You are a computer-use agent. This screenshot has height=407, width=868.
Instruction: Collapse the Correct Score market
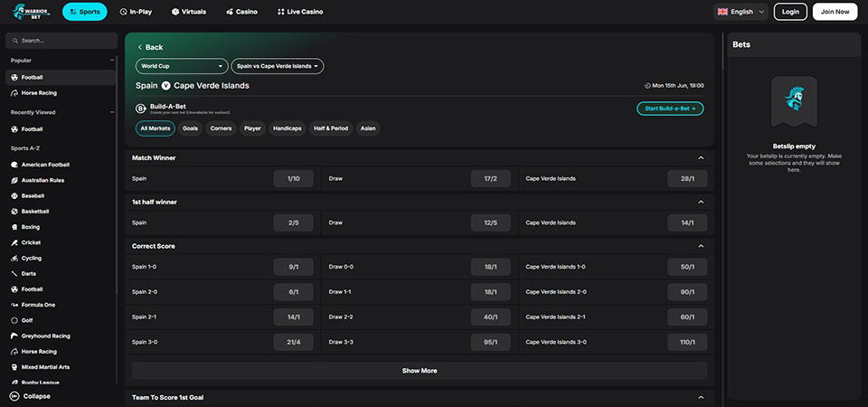coord(701,246)
